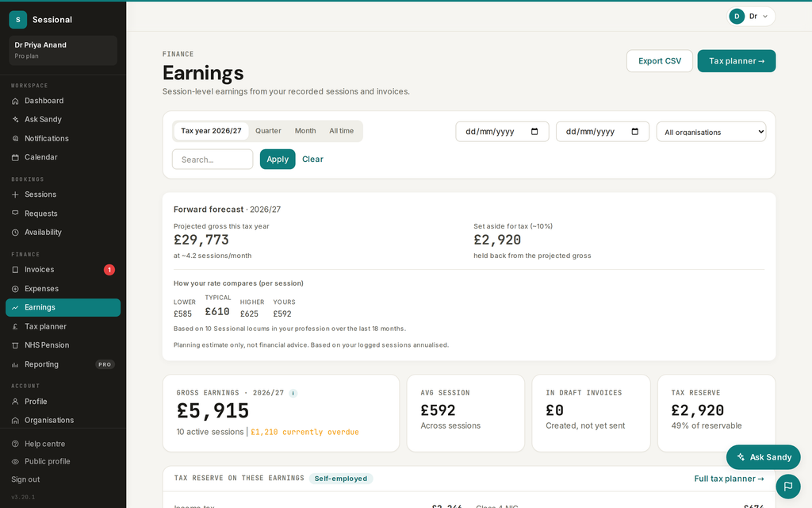Click the feedback flag floating button

[788, 487]
